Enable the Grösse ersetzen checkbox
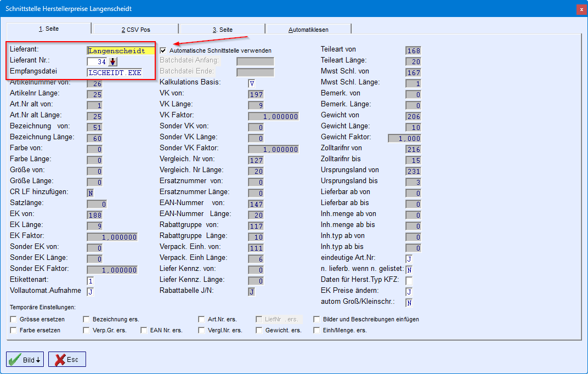The image size is (588, 374). (14, 319)
